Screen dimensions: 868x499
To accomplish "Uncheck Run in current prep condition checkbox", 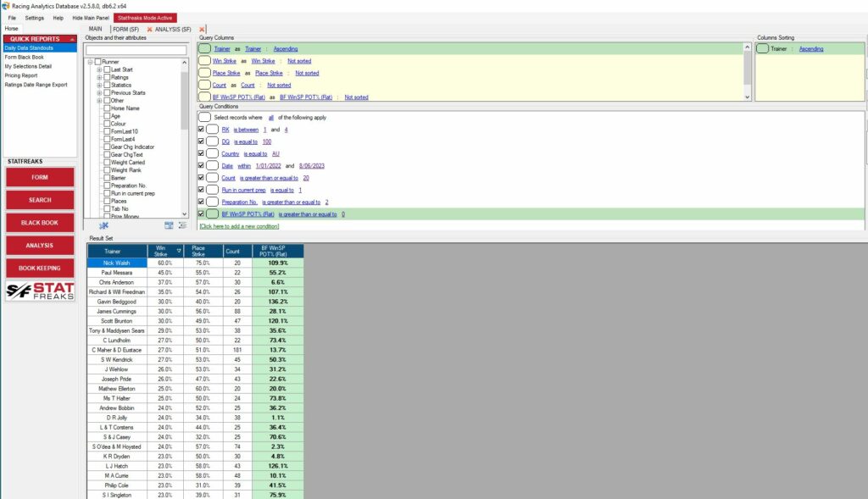I will 201,190.
